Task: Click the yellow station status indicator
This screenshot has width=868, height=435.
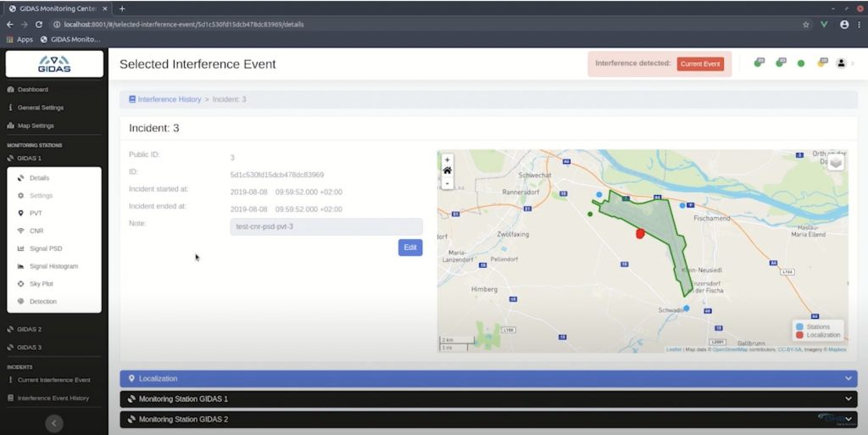Action: tap(821, 64)
